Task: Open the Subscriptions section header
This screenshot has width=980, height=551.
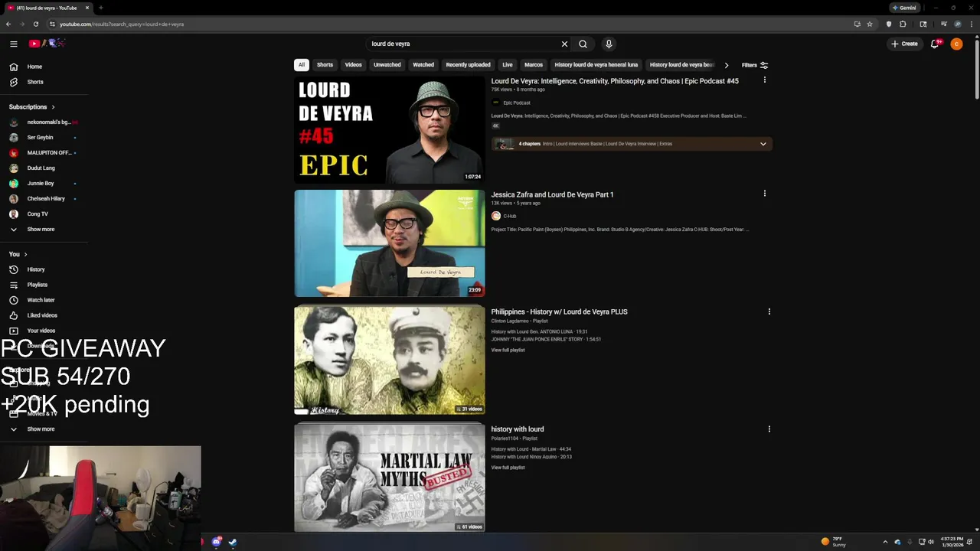Action: [31, 107]
